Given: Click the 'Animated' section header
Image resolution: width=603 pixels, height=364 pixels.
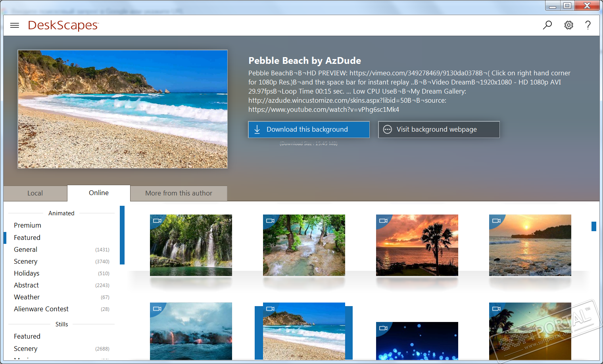Looking at the screenshot, I should (61, 213).
